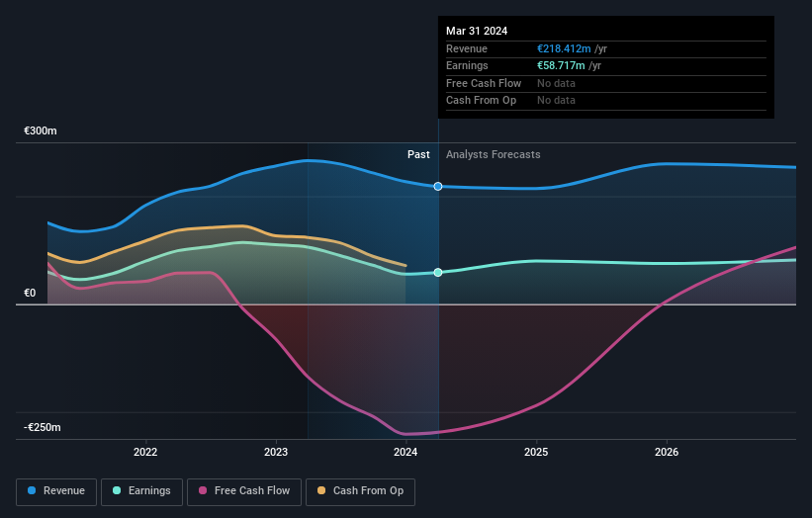812x518 pixels.
Task: Toggle the Cash From Op legend button
Action: (360, 491)
